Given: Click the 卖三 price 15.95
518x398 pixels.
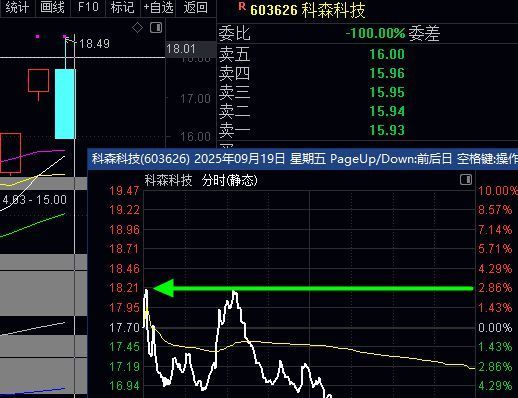Looking at the screenshot, I should 387,92.
